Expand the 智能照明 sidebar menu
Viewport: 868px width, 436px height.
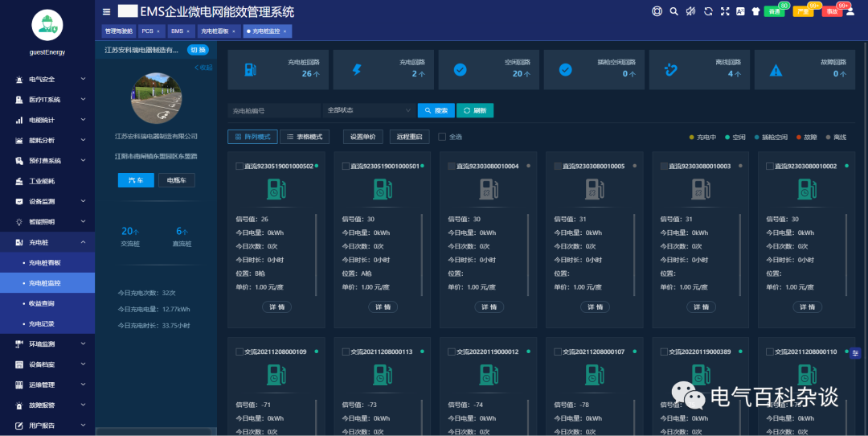[x=47, y=221]
